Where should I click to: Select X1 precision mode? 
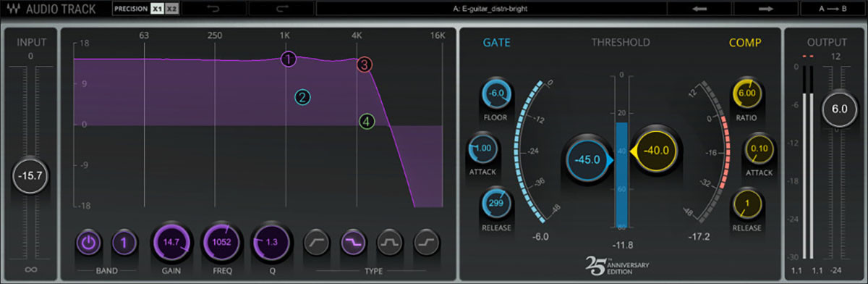coord(157,9)
